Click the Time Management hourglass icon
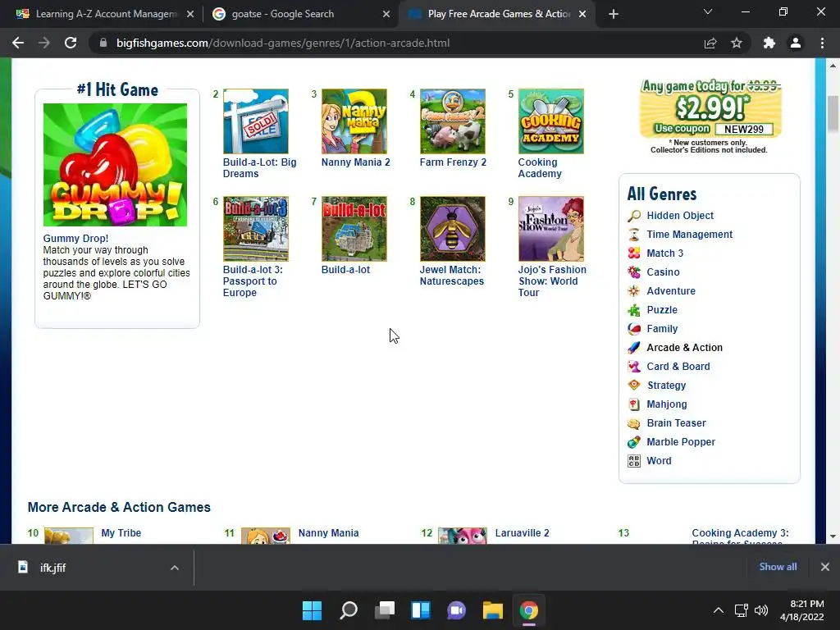 click(634, 235)
